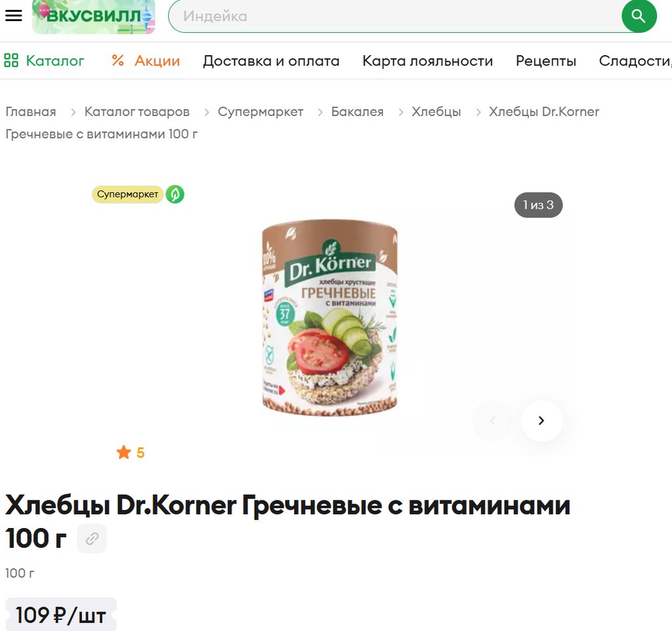Copy product link via chain icon
The width and height of the screenshot is (672, 631).
[92, 539]
